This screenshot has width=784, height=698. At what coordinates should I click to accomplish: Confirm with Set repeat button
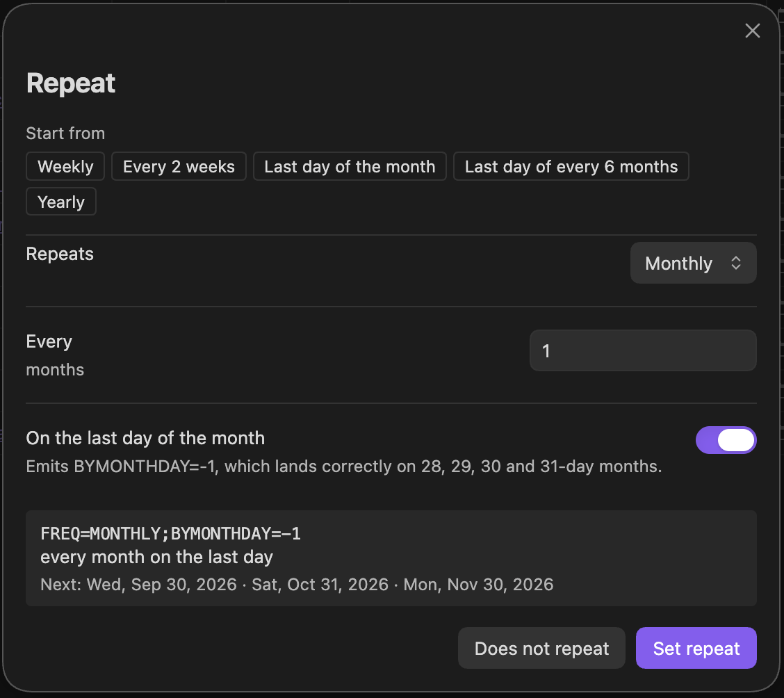696,648
